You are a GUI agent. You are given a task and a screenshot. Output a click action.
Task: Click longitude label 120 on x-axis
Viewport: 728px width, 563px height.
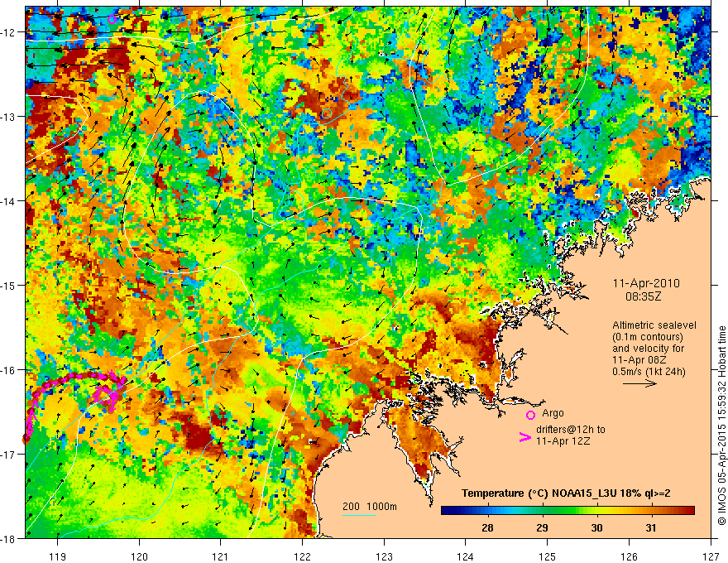click(139, 556)
